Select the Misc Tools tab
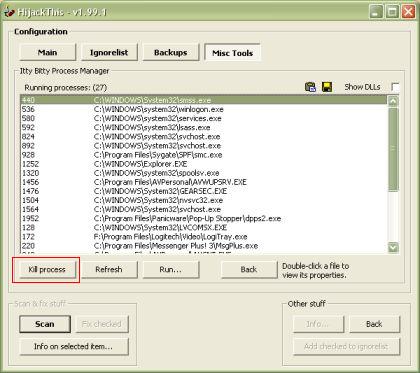This screenshot has width=420, height=373. point(232,53)
